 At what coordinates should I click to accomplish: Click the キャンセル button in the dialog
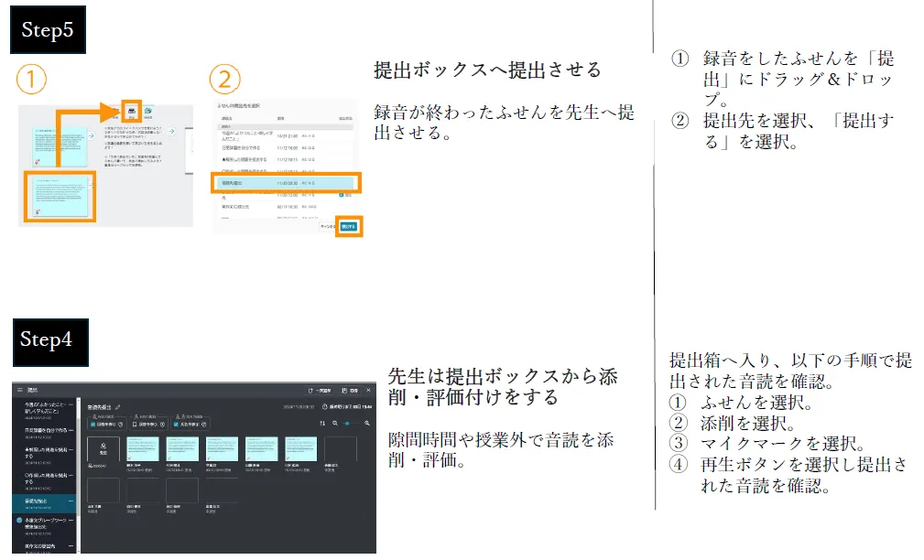[x=326, y=225]
